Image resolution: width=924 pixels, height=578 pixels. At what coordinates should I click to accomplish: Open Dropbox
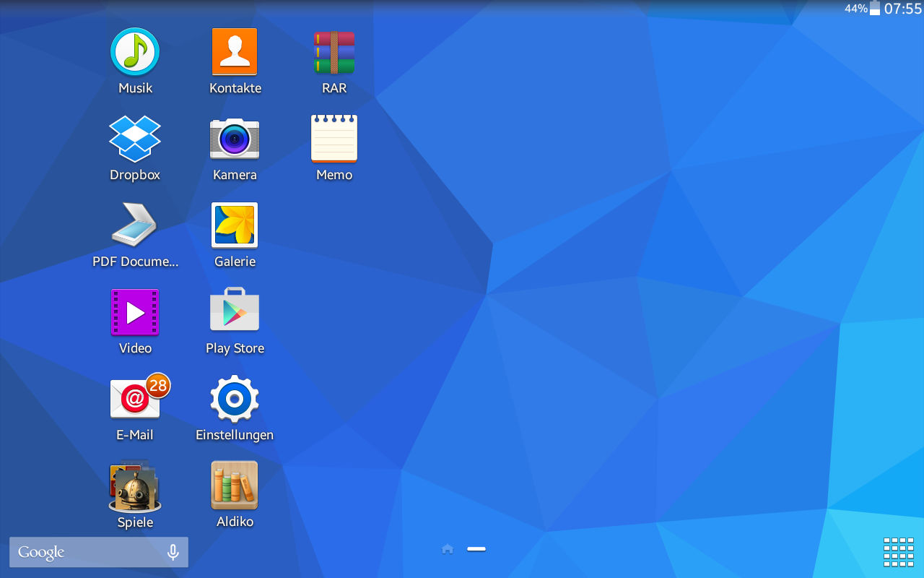point(135,139)
